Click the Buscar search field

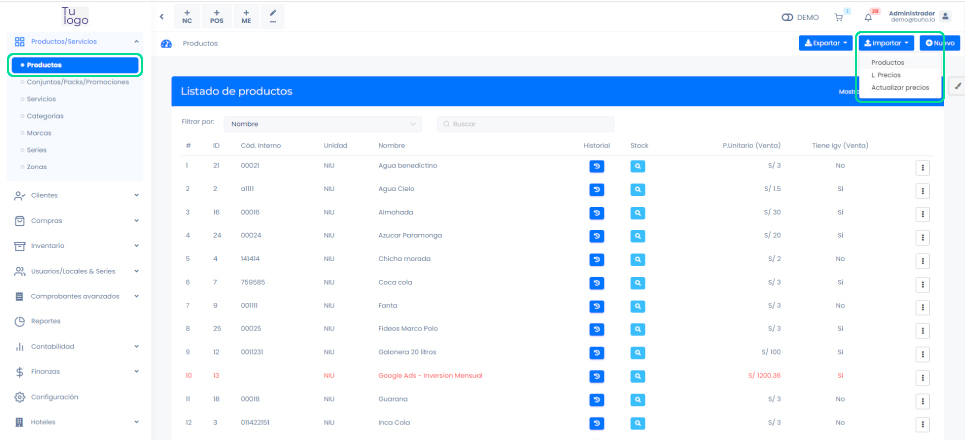point(525,124)
